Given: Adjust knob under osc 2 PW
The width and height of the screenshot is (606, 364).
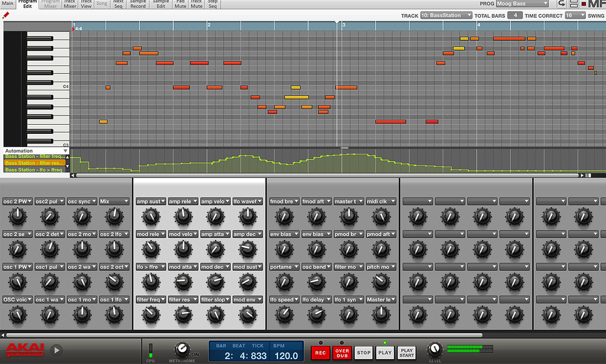Looking at the screenshot, I should [18, 216].
